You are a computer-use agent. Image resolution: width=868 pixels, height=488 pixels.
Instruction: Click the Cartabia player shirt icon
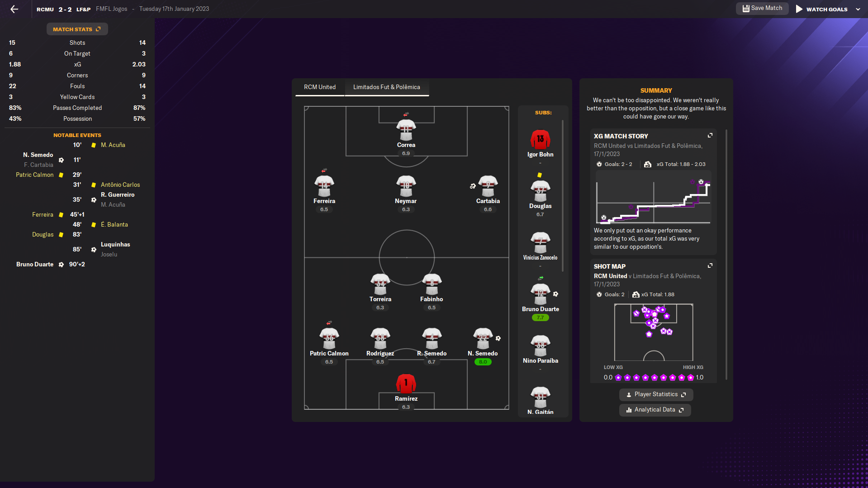coord(488,186)
